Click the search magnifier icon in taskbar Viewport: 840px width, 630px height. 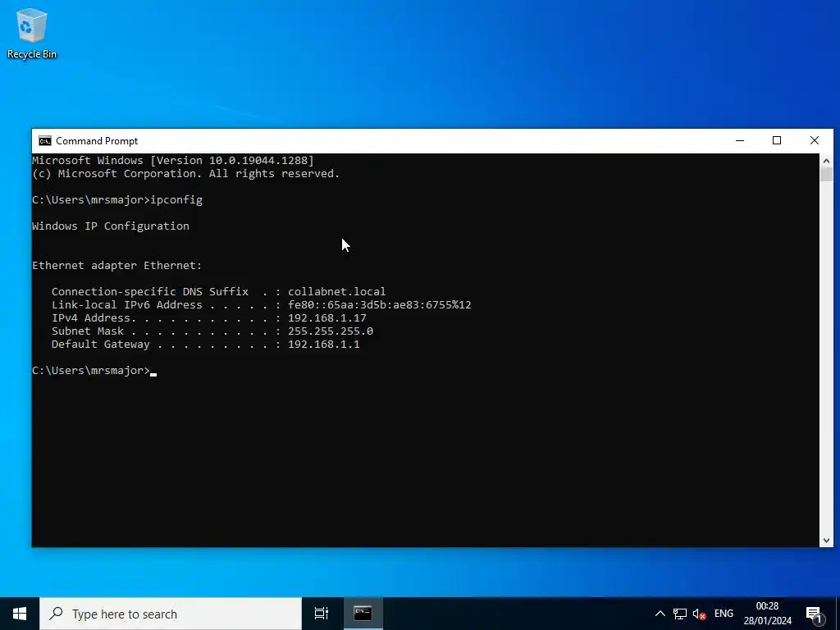56,614
